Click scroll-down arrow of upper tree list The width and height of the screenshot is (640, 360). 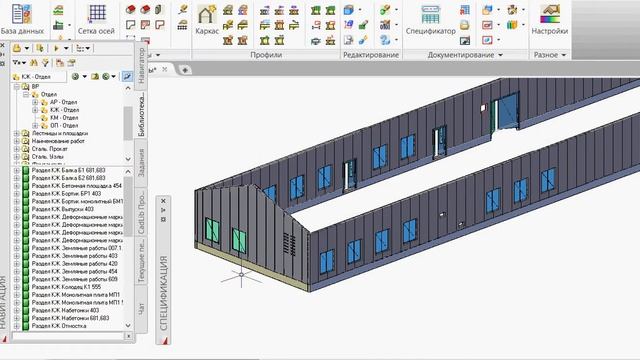(128, 159)
